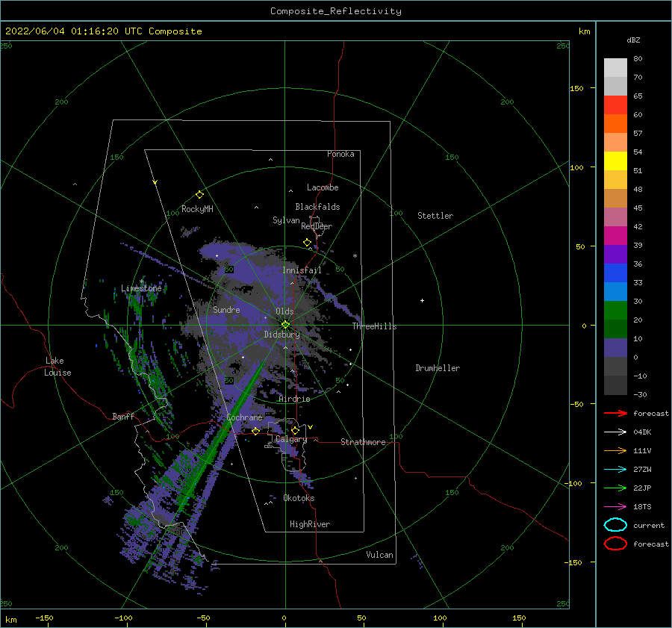
Task: Click the lightest gray swatch below 80 dBZ
Action: tap(615, 67)
